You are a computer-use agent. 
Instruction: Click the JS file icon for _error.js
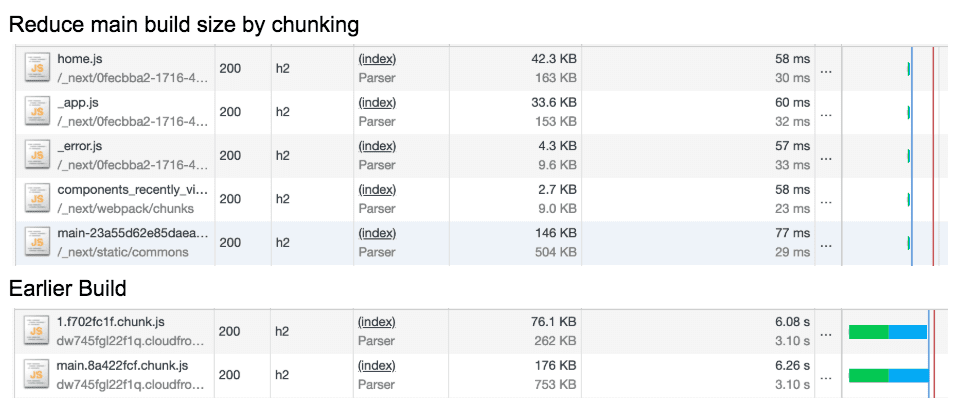coord(38,156)
